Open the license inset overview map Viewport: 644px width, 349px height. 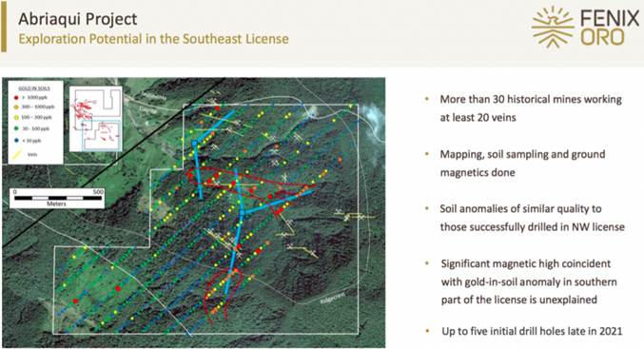coord(96,119)
